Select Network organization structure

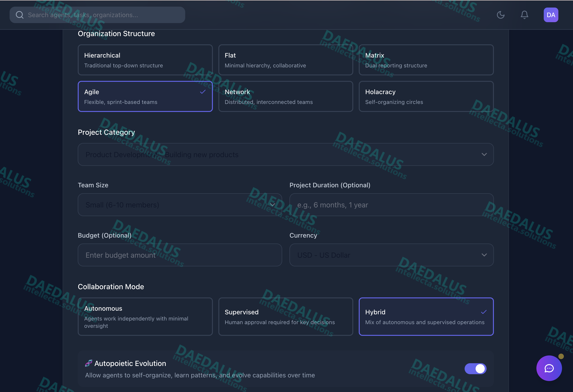click(x=286, y=96)
